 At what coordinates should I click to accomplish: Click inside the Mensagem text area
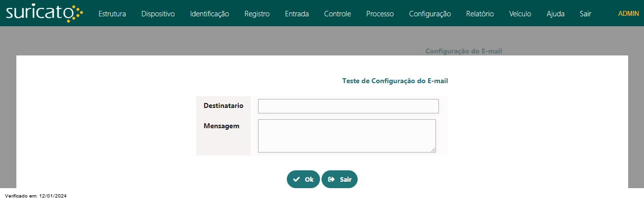tap(347, 136)
